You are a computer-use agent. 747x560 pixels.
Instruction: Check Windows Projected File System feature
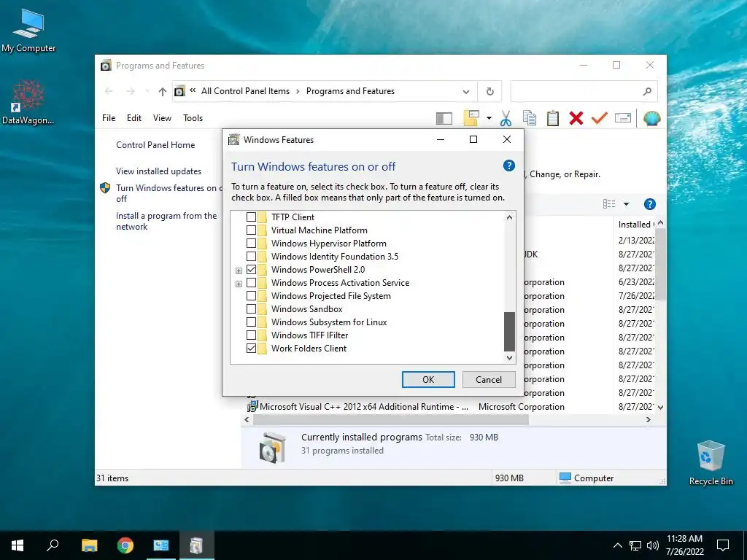pyautogui.click(x=251, y=296)
